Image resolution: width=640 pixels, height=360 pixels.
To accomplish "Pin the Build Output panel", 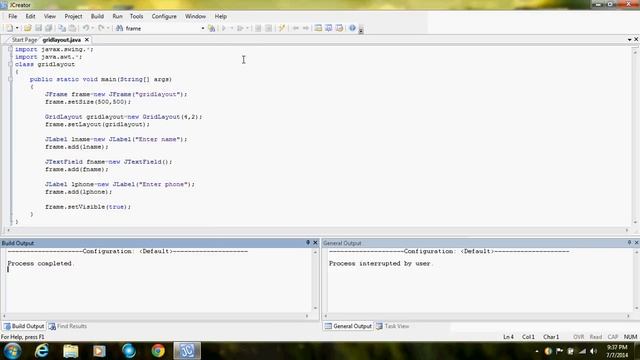I will coord(308,242).
